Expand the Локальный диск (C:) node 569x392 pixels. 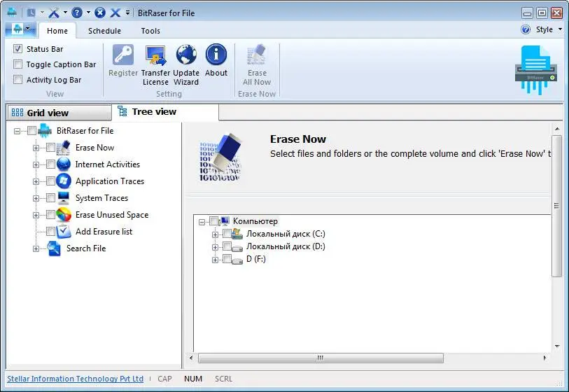(215, 234)
